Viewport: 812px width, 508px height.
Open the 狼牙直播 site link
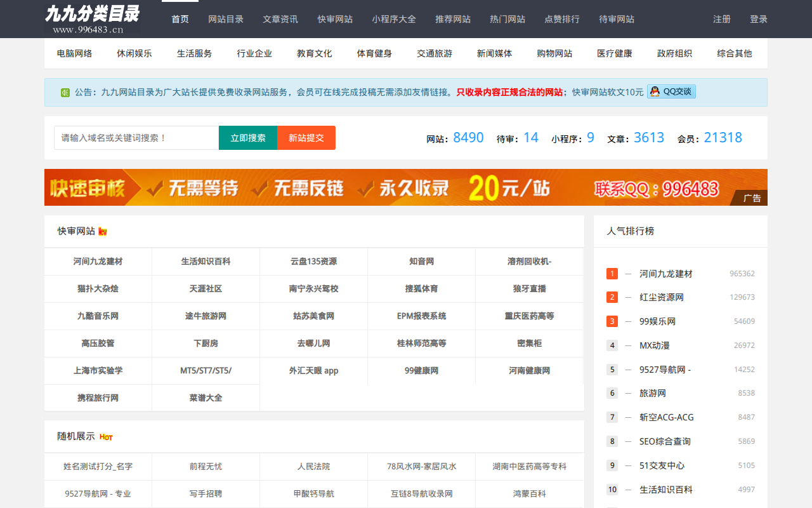coord(529,289)
